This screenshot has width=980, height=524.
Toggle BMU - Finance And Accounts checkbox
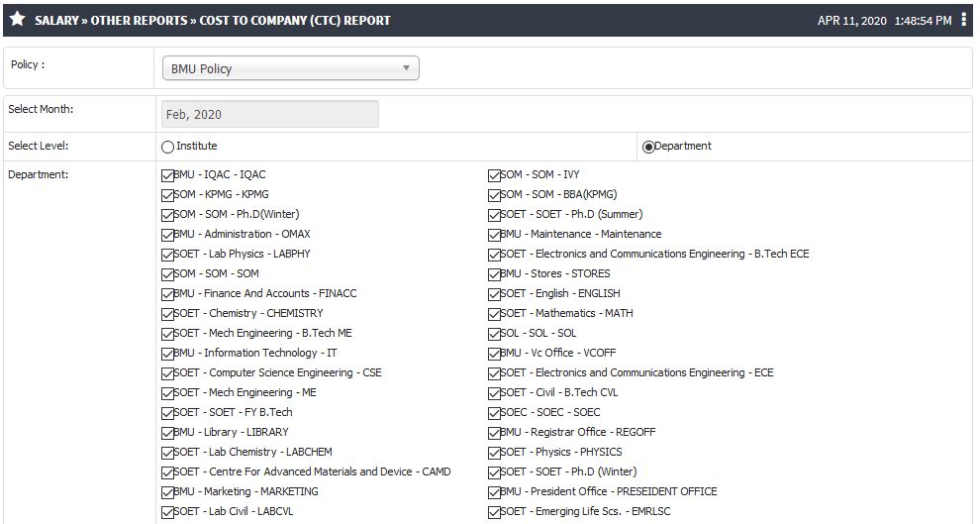click(167, 294)
